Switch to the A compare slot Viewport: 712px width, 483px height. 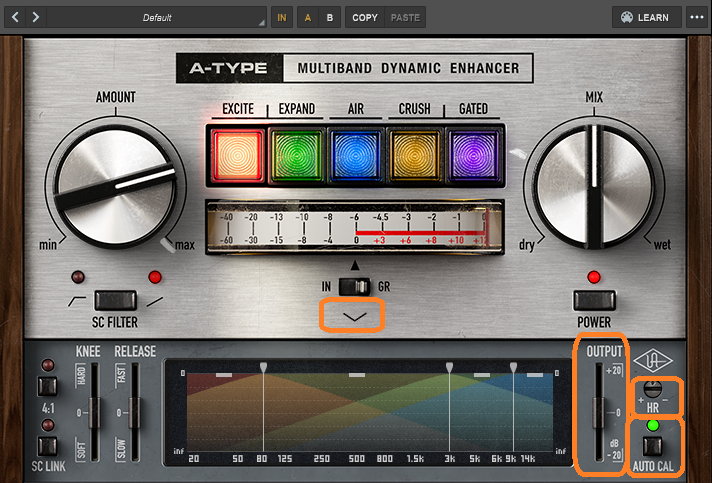(307, 17)
